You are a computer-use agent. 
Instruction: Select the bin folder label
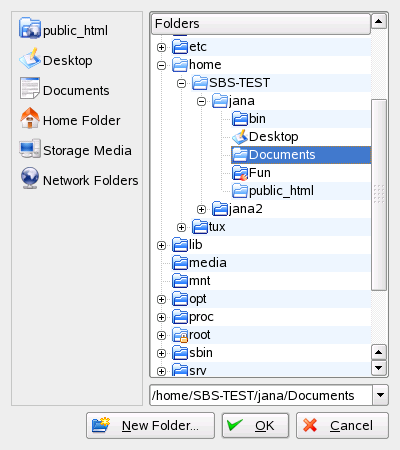[257, 119]
